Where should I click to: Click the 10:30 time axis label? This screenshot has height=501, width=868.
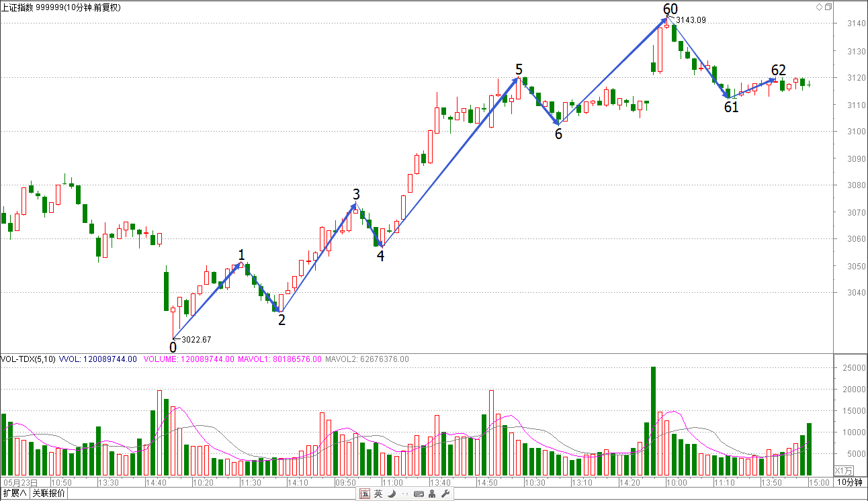tap(535, 482)
